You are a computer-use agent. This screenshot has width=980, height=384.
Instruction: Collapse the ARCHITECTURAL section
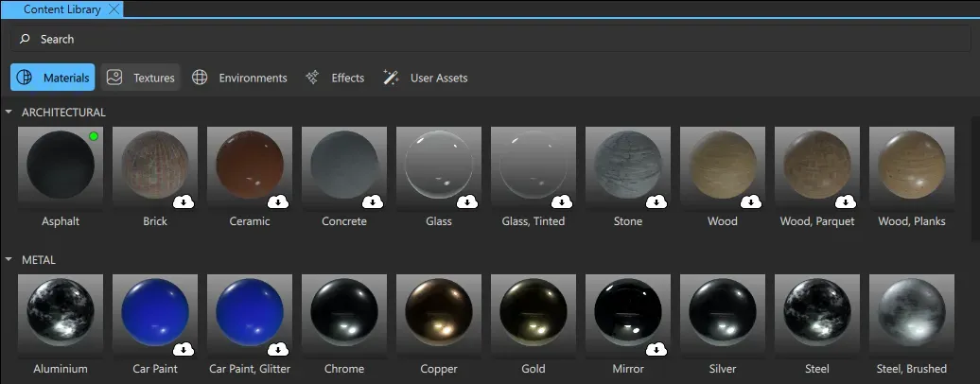9,112
